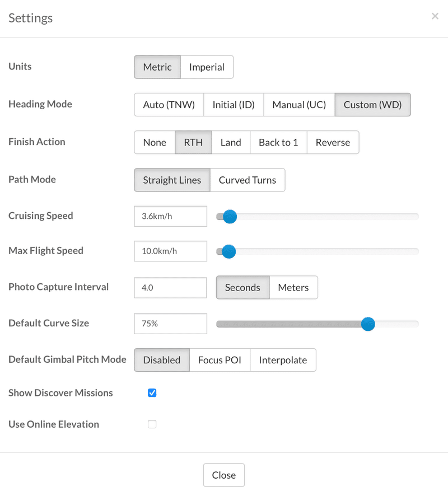The width and height of the screenshot is (448, 496).
Task: Select Focus POI gimbal pitch mode
Action: click(220, 360)
